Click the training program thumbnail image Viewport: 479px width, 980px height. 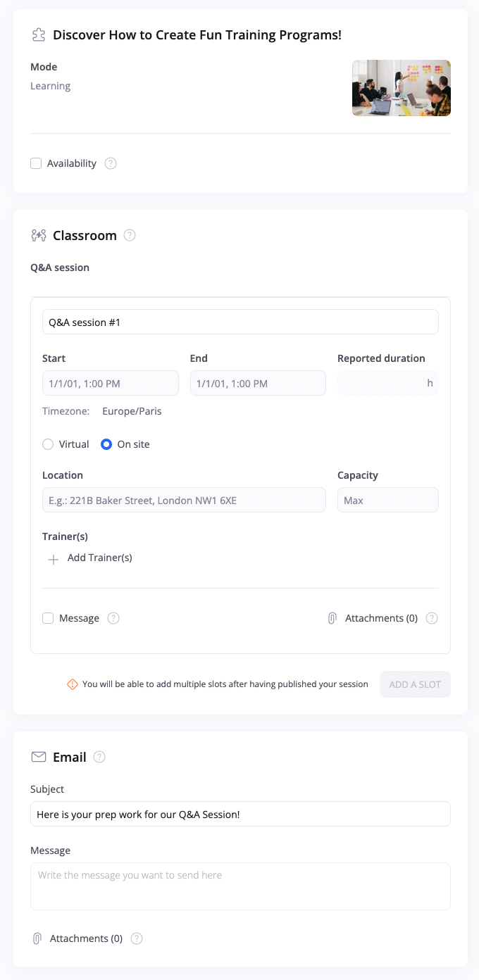[402, 88]
